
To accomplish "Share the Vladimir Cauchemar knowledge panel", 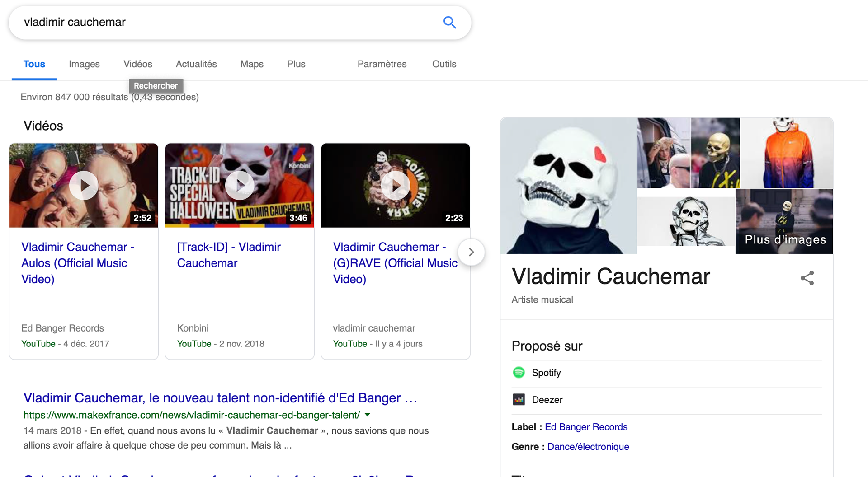I will click(x=807, y=278).
